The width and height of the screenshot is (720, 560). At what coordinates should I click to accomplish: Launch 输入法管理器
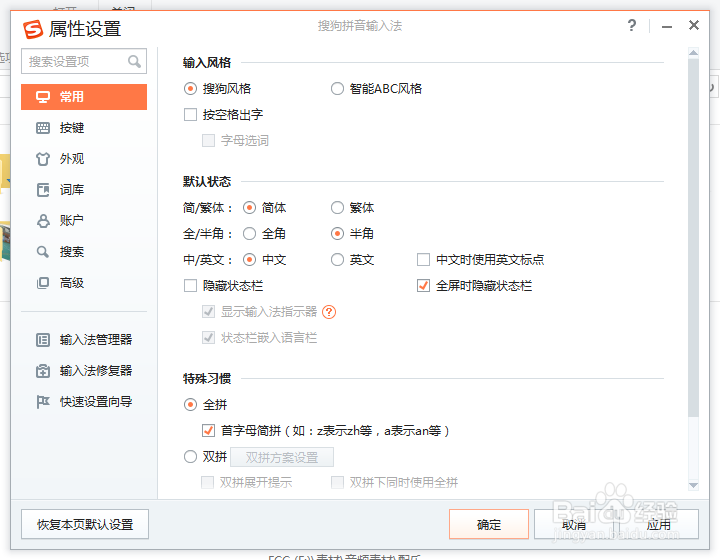[x=84, y=340]
